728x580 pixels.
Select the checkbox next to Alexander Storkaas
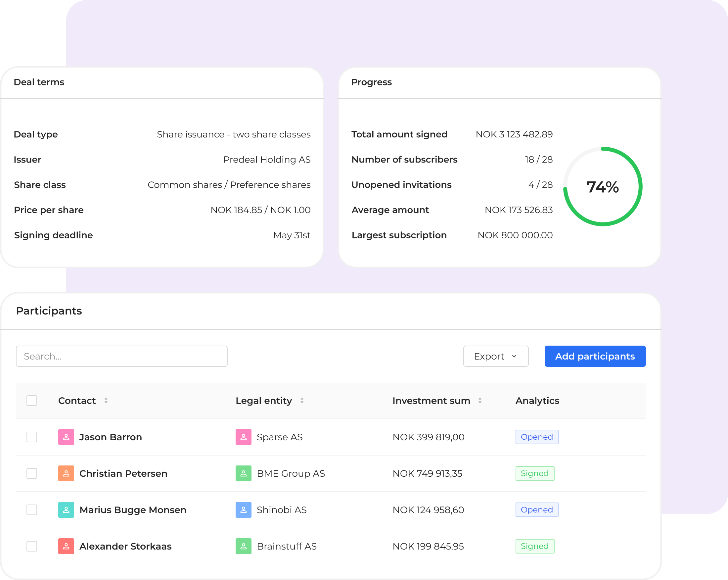pyautogui.click(x=32, y=546)
